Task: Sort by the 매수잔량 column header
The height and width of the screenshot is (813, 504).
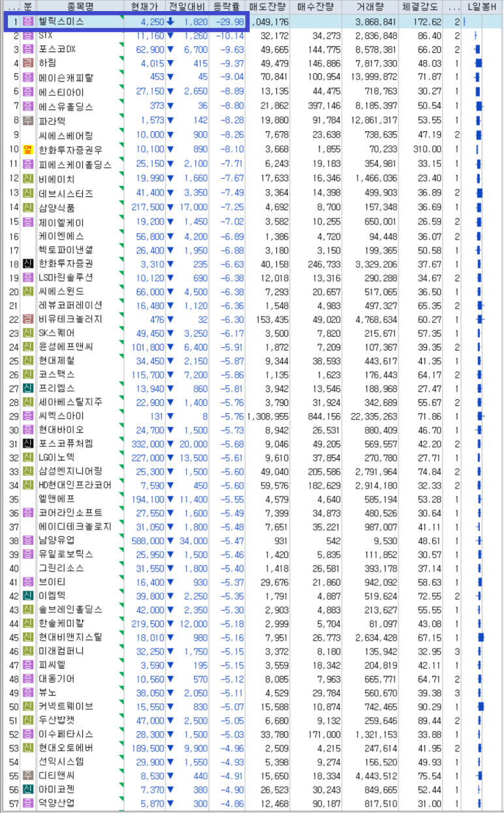Action: tap(316, 7)
